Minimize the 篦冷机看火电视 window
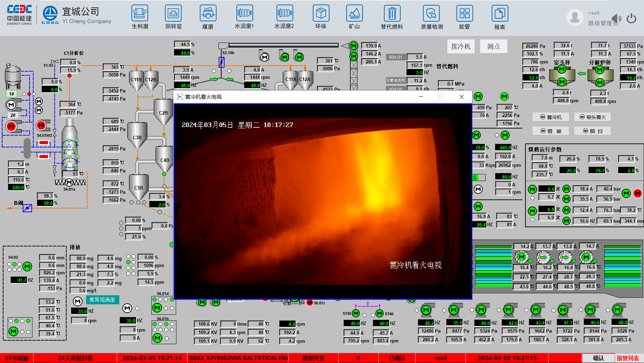This screenshot has height=363, width=644. point(421,97)
